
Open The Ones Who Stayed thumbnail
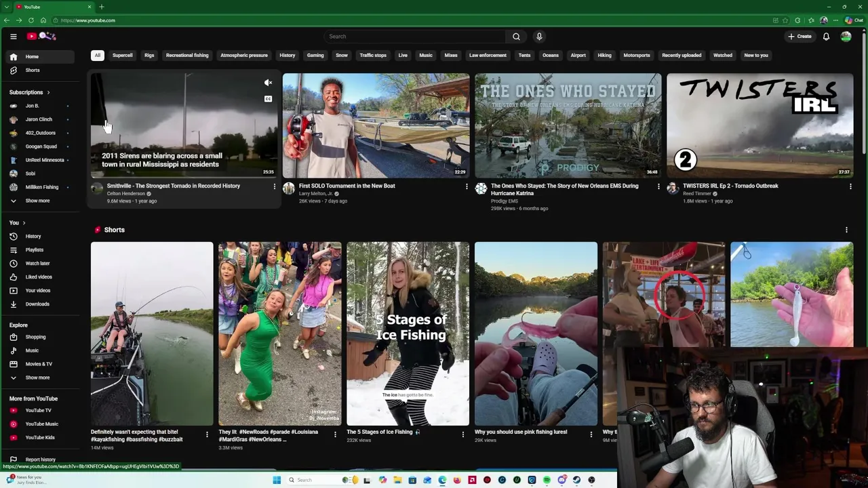(568, 125)
